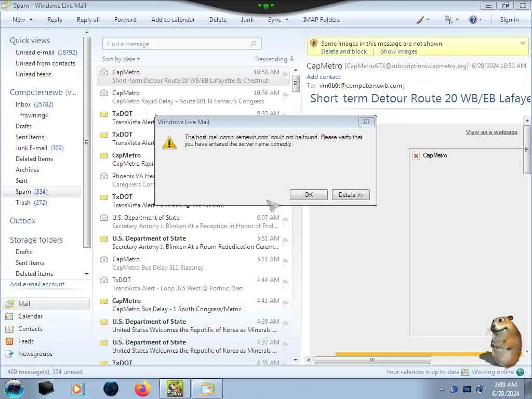Switch to Mail view icon
The image size is (532, 399).
(9, 303)
